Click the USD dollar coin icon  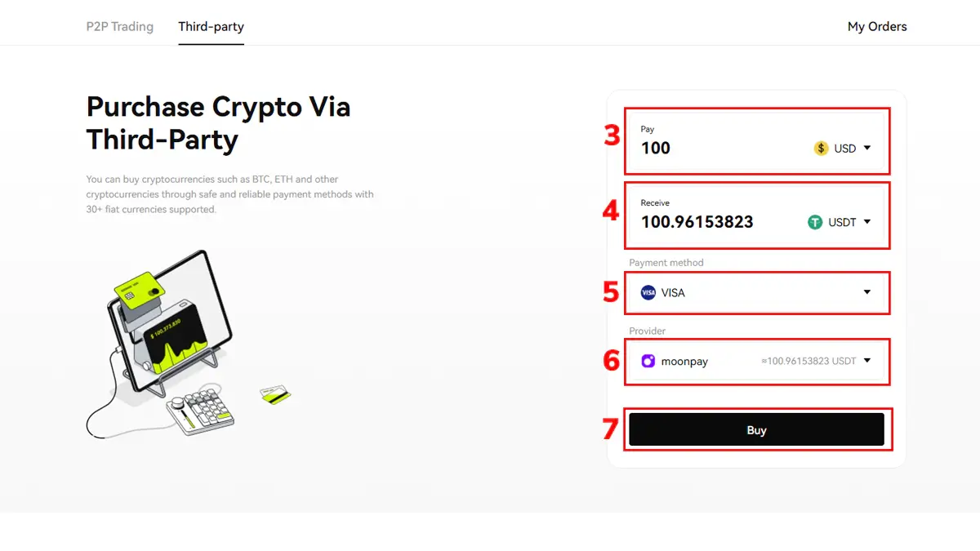point(821,149)
